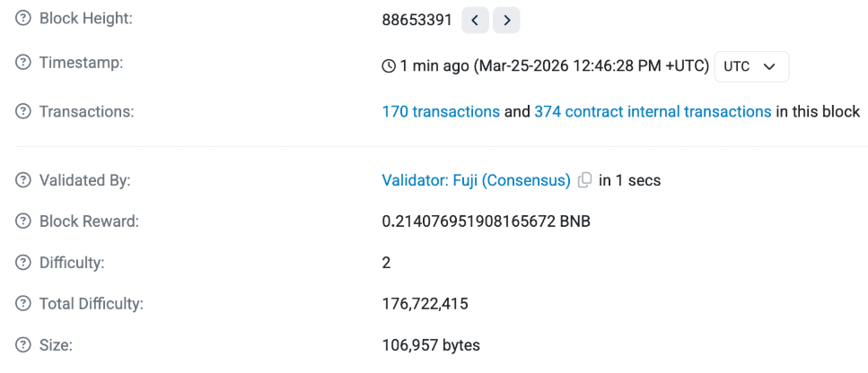Open Validator: Fuji (Consensus) link
The image size is (868, 373).
pos(476,181)
